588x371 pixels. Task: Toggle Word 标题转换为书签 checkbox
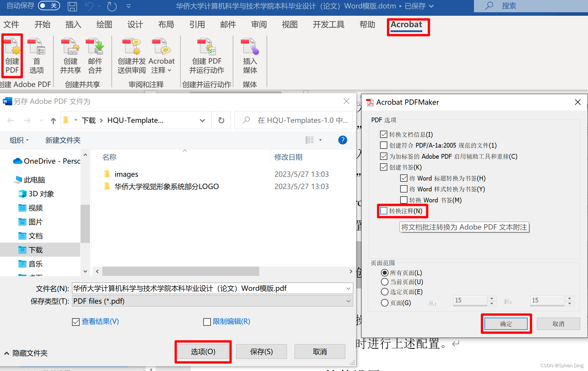(x=404, y=178)
